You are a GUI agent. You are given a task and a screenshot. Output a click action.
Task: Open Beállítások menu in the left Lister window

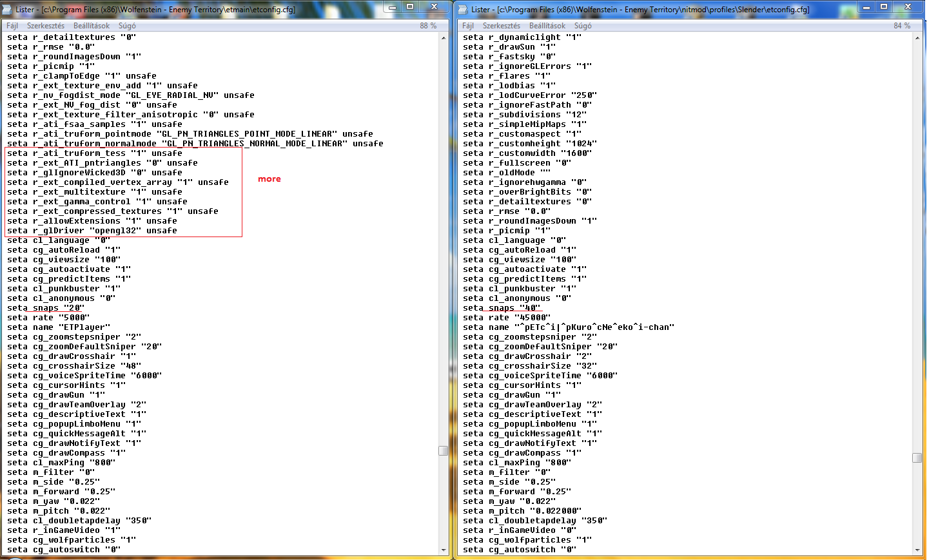click(92, 26)
